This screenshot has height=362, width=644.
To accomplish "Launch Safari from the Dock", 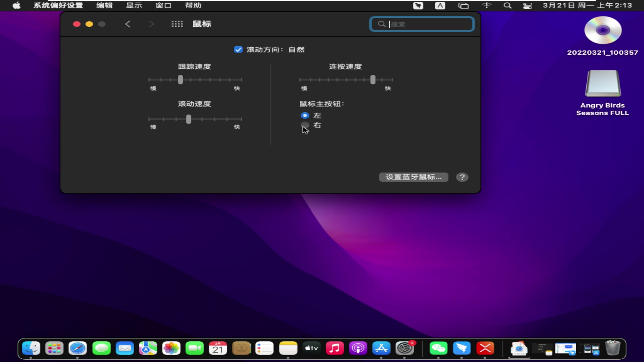I will click(77, 348).
